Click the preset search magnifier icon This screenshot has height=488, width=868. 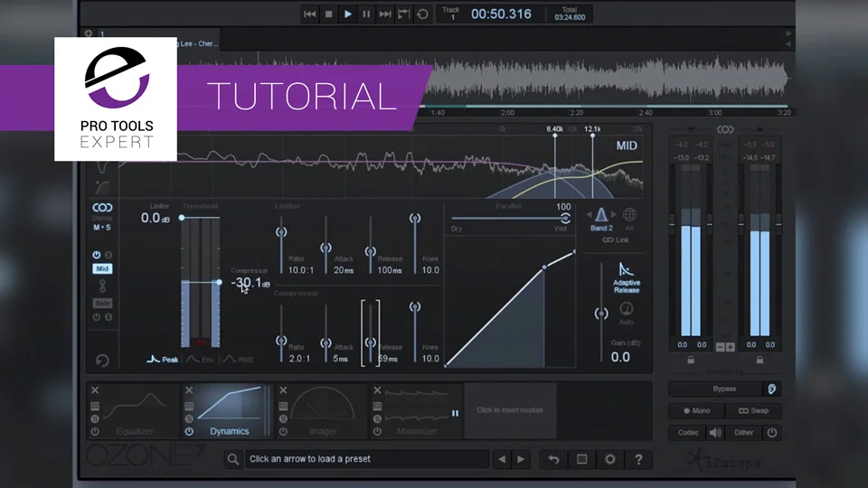point(233,459)
